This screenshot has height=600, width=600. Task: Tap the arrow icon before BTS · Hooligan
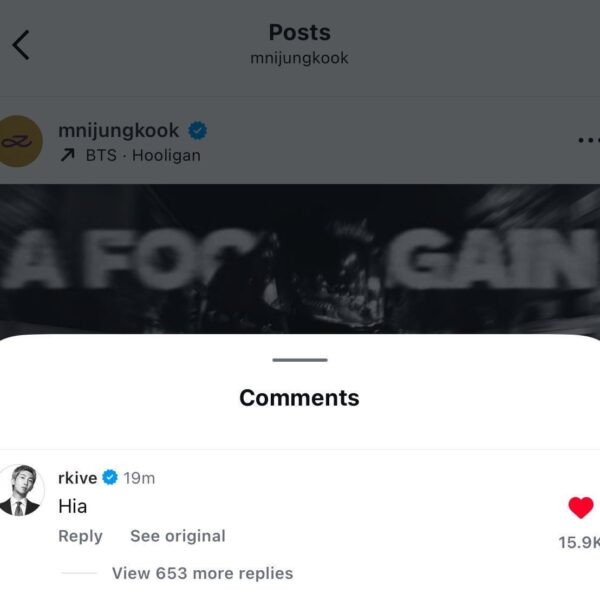66,155
